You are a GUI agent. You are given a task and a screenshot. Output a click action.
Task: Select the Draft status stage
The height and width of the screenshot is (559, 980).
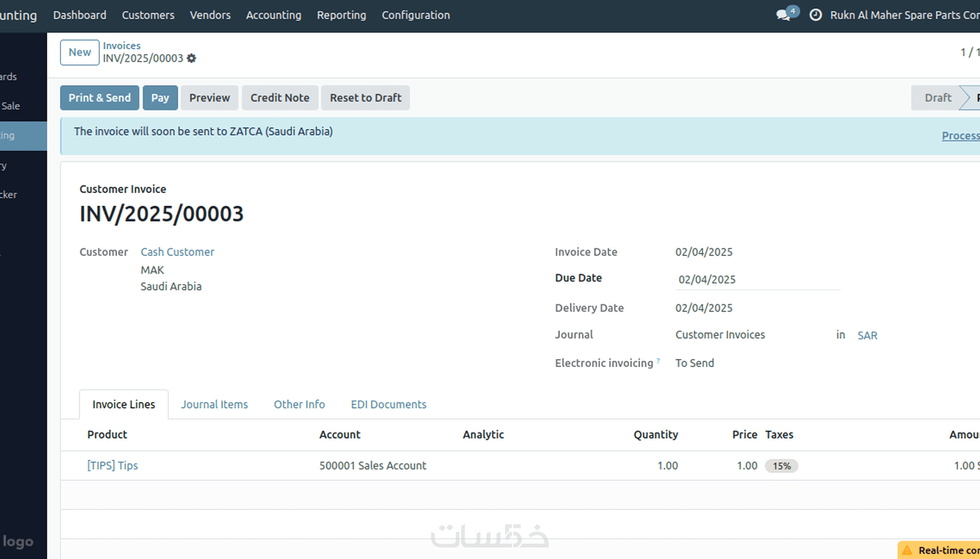[938, 98]
